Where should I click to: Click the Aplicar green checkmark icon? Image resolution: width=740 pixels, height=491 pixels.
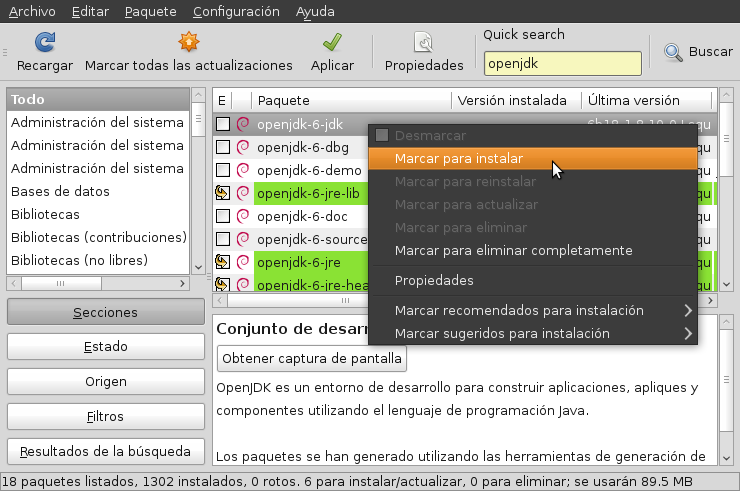(x=332, y=42)
